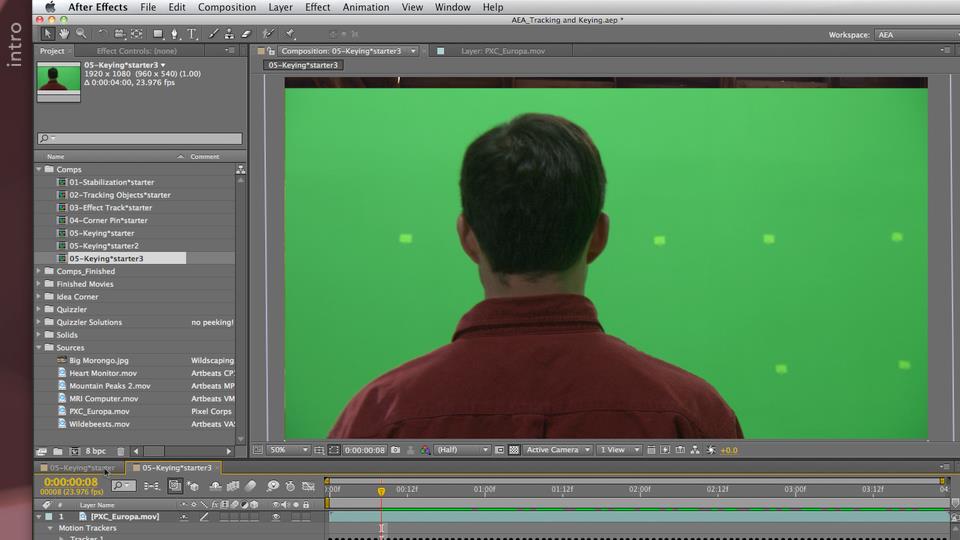Click Reset Exposure icon in viewer footer
Viewport: 960px width, 540px height.
[711, 450]
